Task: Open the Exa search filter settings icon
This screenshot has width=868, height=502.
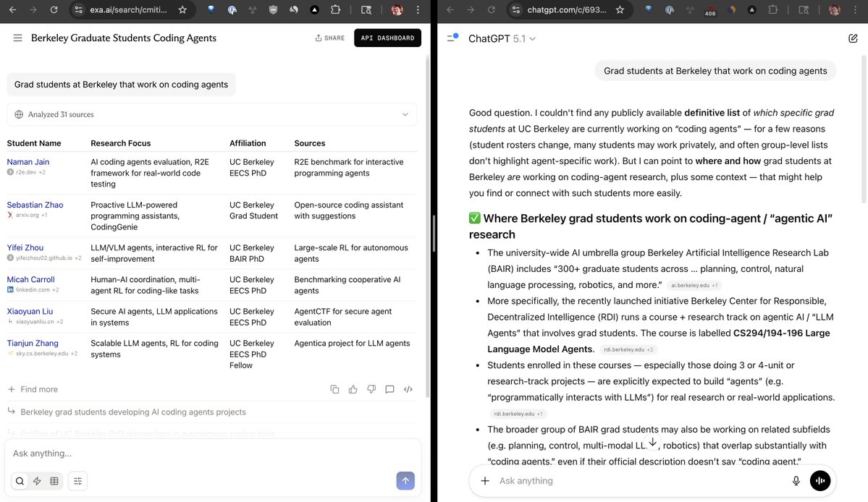Action: tap(77, 481)
